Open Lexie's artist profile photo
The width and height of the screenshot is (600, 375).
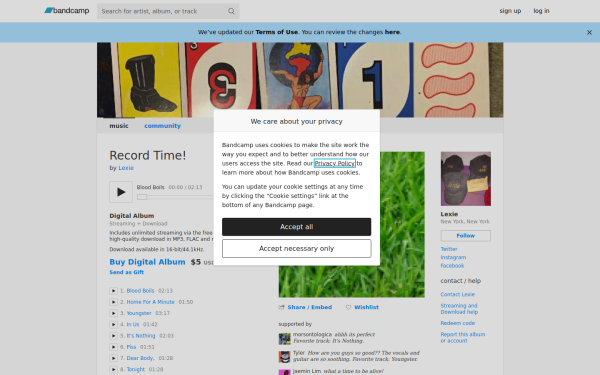466,179
